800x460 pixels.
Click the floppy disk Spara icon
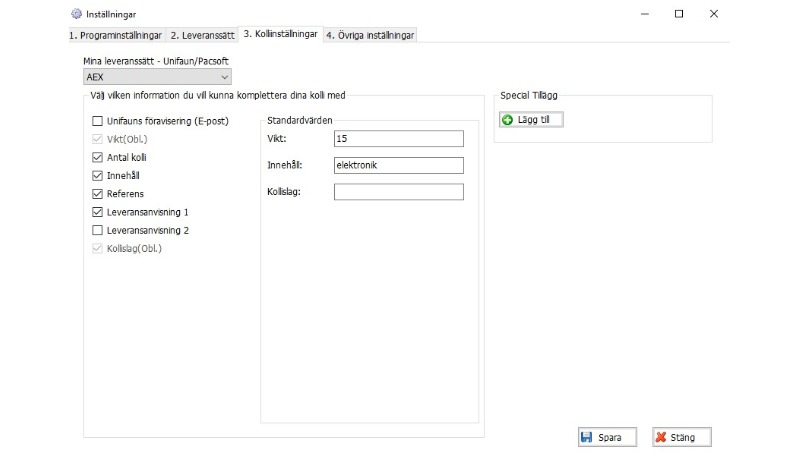click(x=587, y=437)
